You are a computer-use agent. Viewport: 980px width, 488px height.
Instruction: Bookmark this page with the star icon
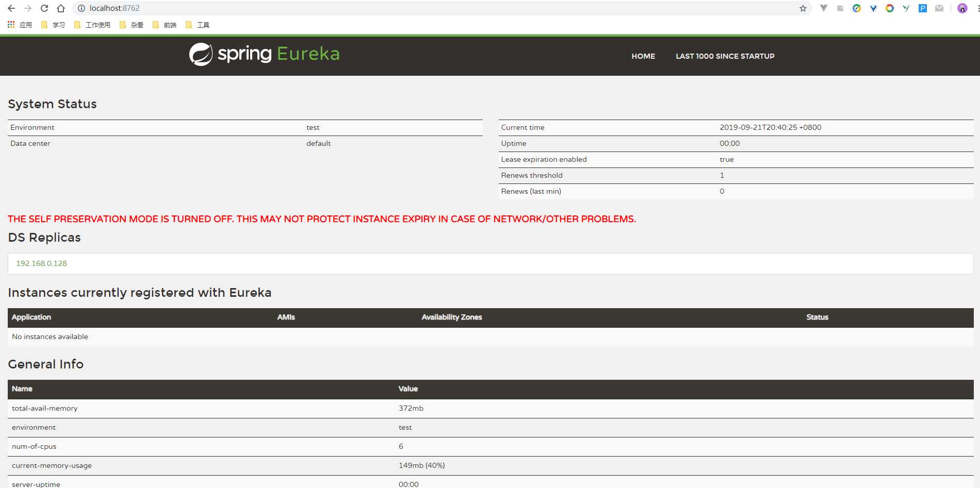(803, 8)
